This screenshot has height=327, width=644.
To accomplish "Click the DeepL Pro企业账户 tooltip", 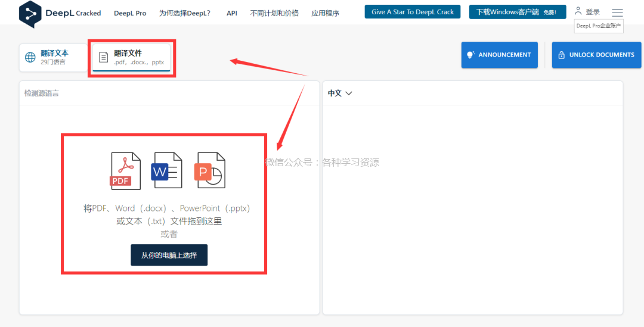I will coord(599,26).
